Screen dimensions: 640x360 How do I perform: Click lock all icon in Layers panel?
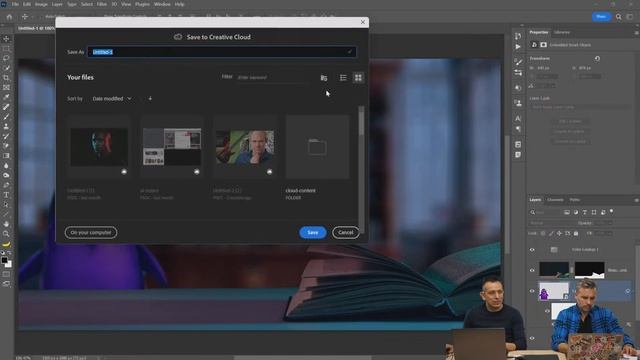pyautogui.click(x=576, y=233)
